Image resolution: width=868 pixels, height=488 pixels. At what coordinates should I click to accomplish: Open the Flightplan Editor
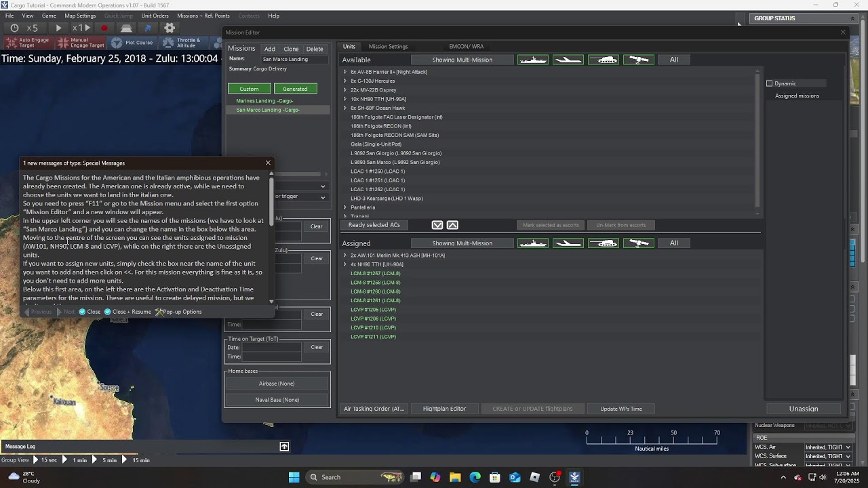click(444, 409)
